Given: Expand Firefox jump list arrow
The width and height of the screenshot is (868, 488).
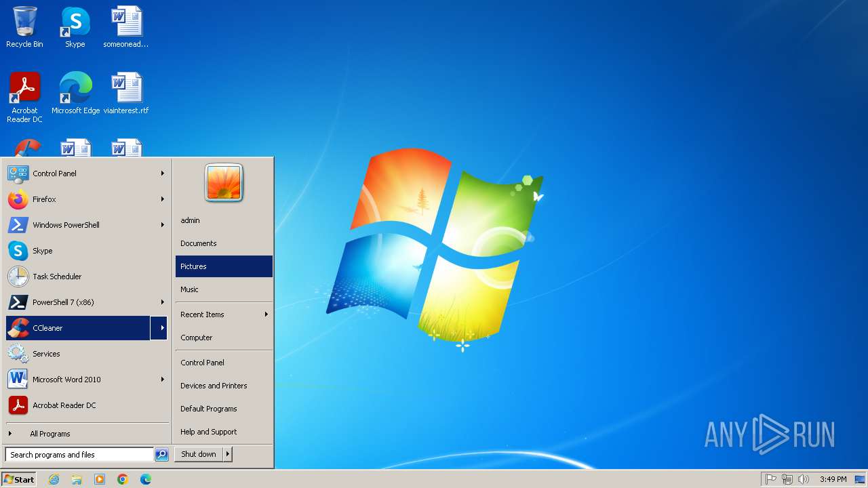Looking at the screenshot, I should [162, 199].
